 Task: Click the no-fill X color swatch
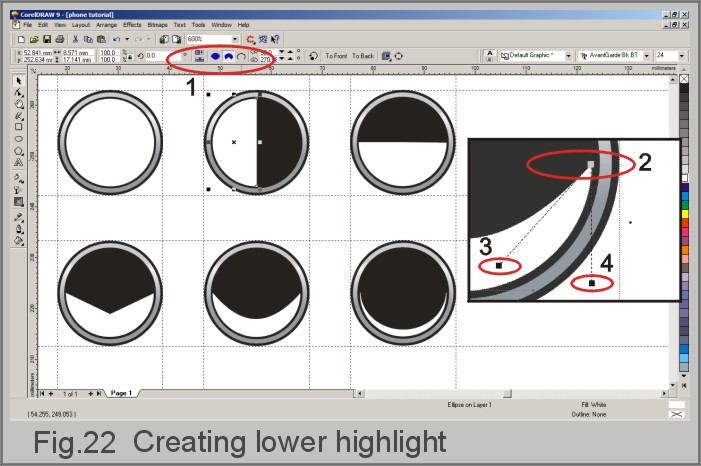(684, 79)
